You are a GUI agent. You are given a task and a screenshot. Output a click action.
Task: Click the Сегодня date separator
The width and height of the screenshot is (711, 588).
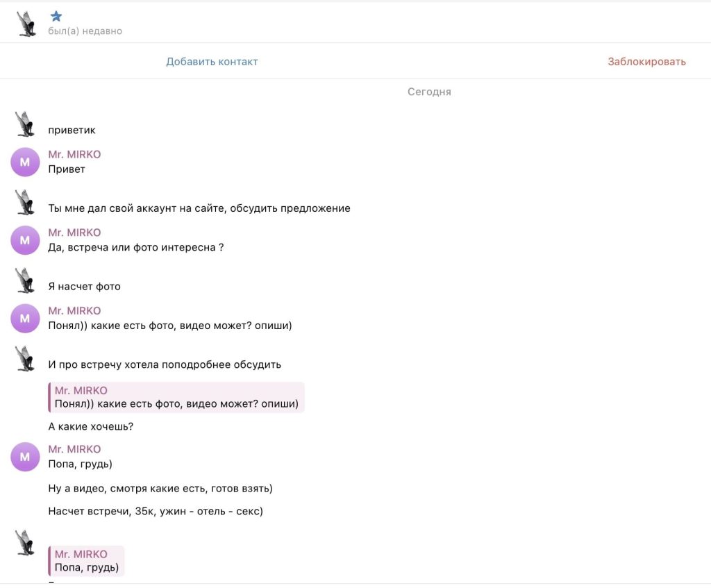[x=429, y=92]
